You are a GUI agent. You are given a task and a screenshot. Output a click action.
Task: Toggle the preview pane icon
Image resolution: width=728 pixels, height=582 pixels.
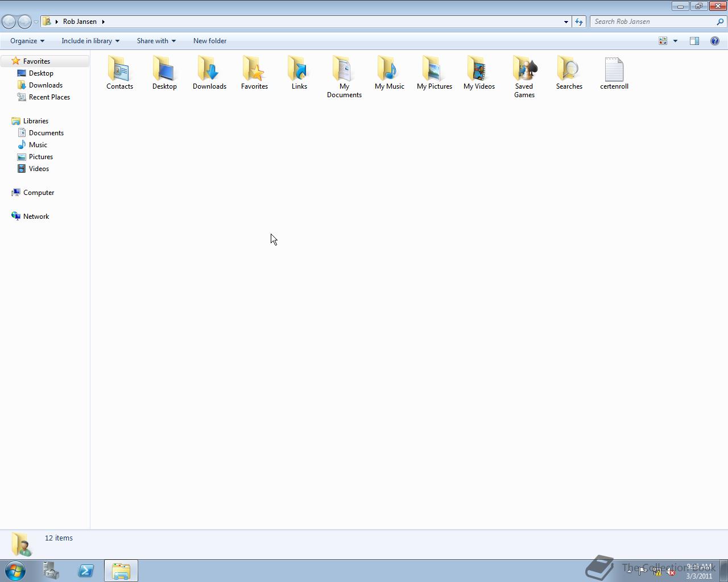tap(694, 41)
